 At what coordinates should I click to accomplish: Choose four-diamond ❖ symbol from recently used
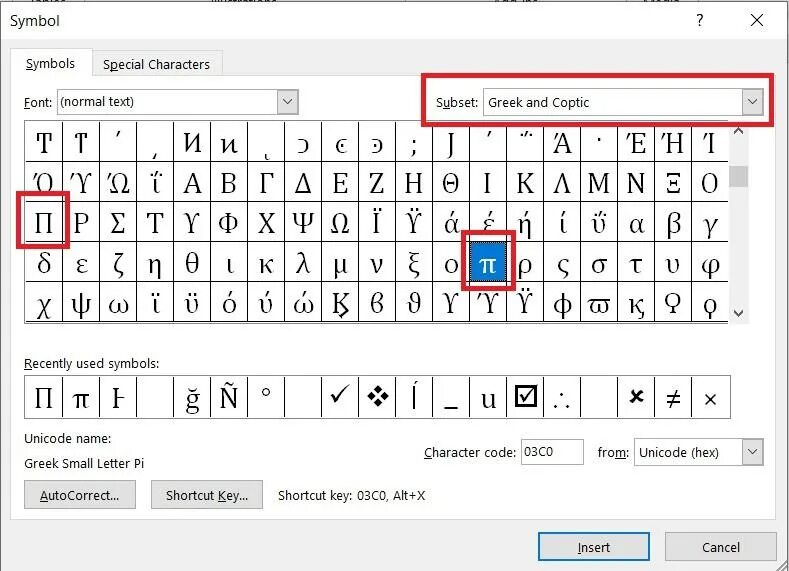(377, 397)
